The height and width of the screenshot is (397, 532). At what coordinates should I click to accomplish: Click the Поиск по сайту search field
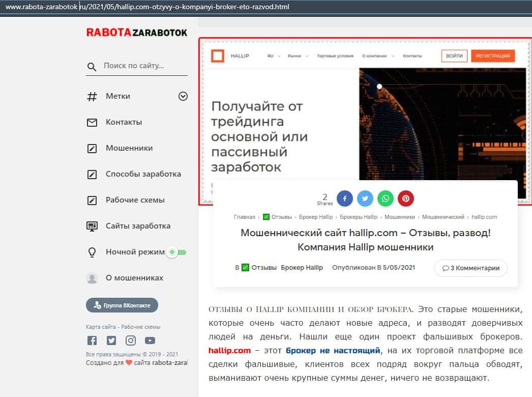[142, 66]
